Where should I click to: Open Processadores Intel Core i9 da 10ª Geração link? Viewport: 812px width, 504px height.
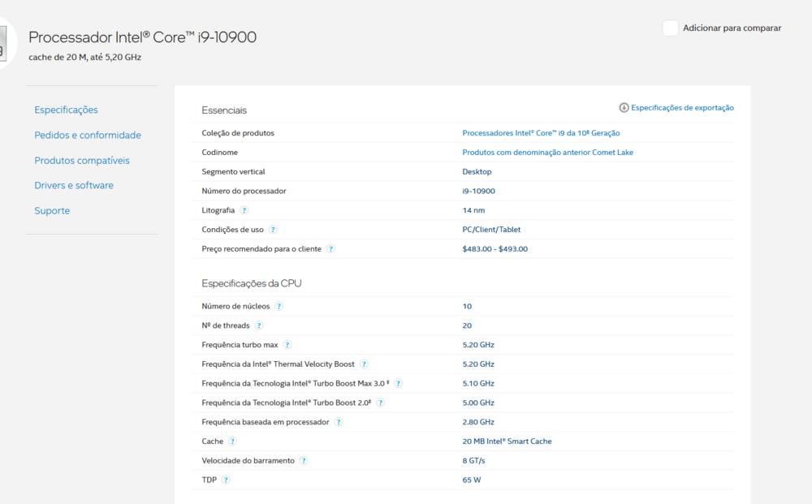click(541, 133)
